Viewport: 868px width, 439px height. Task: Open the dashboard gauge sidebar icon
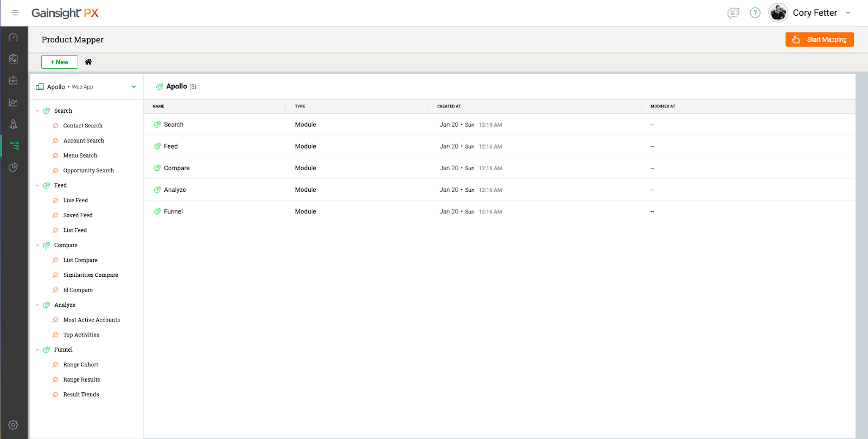(x=14, y=37)
